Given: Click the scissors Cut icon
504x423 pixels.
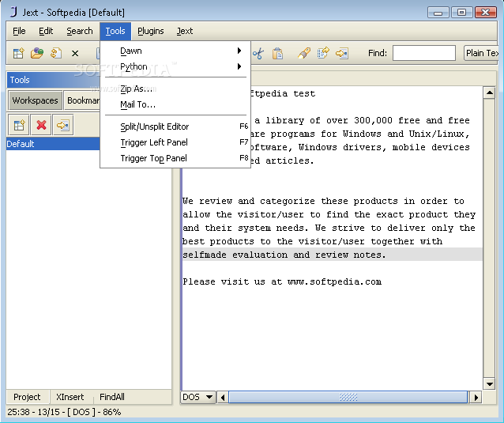Looking at the screenshot, I should tap(258, 54).
